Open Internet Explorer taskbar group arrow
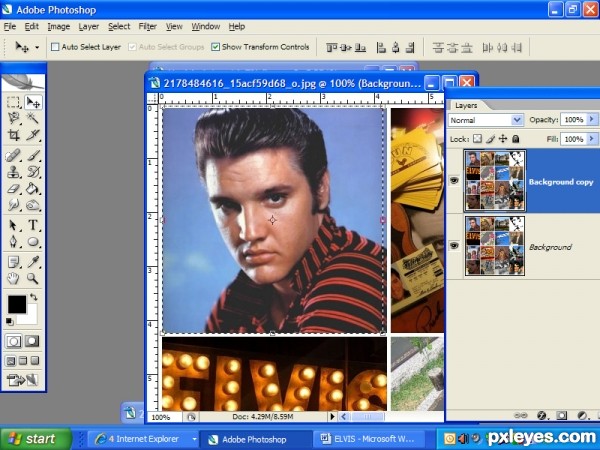This screenshot has height=450, width=600. click(x=194, y=439)
